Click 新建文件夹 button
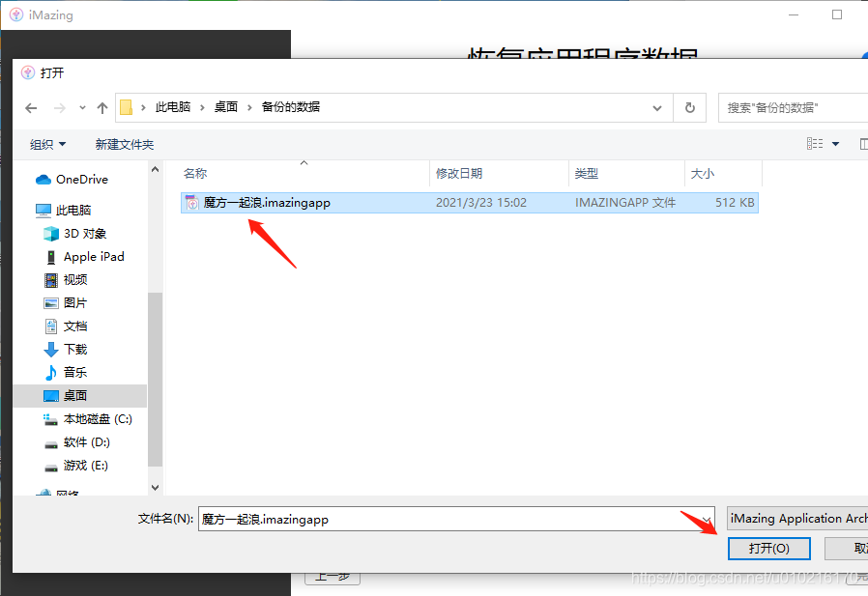The image size is (868, 596). coord(125,145)
